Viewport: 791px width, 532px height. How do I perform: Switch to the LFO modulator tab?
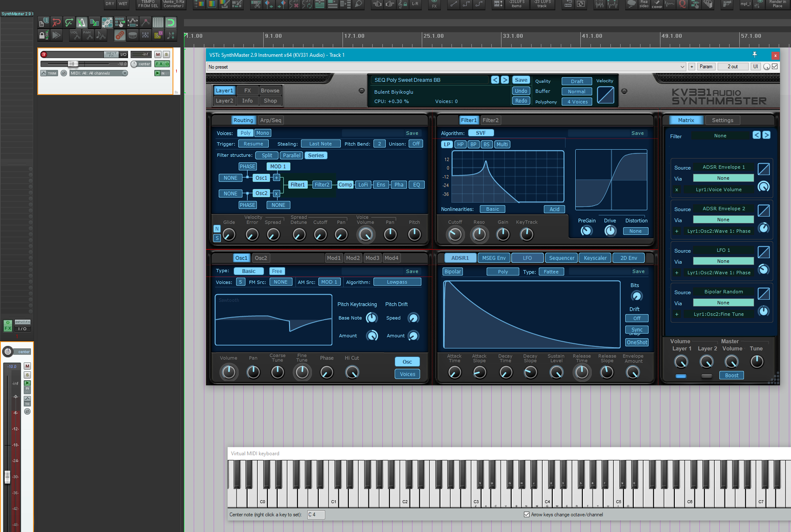click(527, 258)
